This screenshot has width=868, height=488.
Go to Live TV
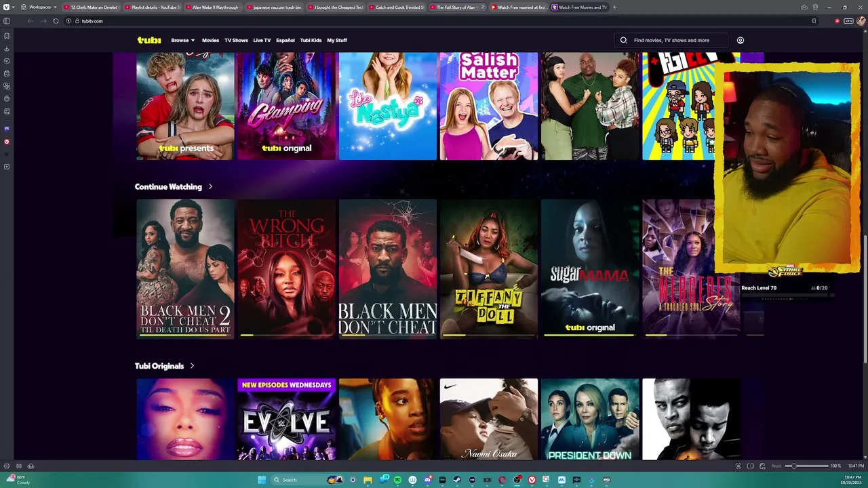pos(262,40)
